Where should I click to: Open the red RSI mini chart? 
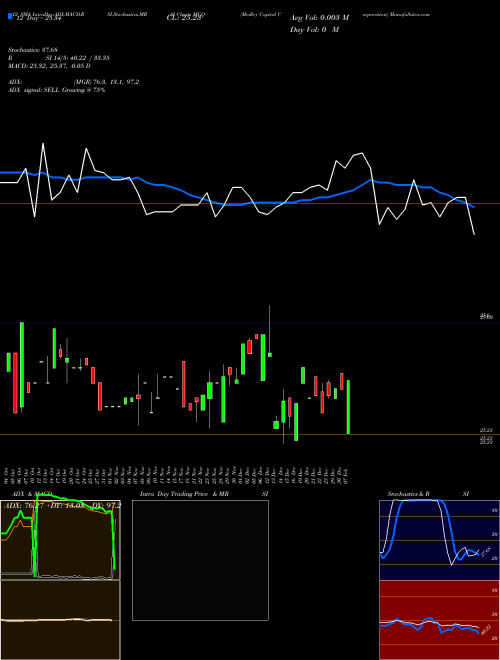click(439, 620)
